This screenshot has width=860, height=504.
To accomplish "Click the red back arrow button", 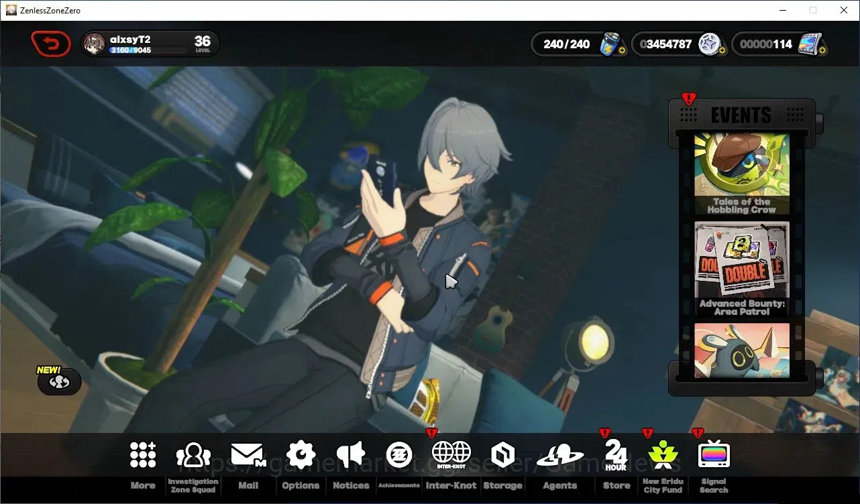I will point(51,44).
